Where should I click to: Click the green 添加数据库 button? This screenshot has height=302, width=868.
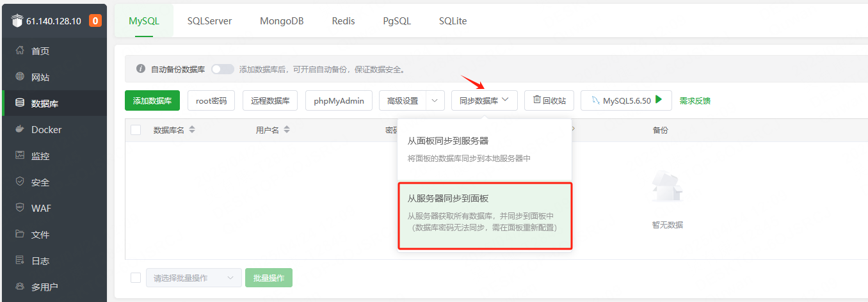(152, 100)
